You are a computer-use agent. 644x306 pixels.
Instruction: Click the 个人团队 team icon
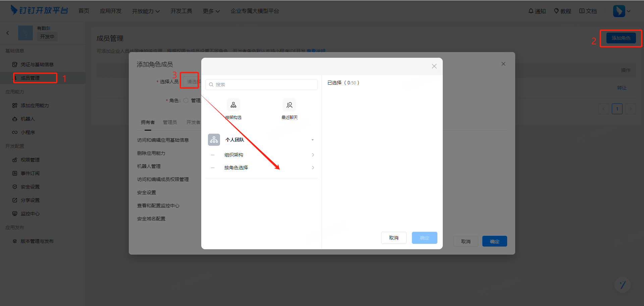(x=214, y=140)
